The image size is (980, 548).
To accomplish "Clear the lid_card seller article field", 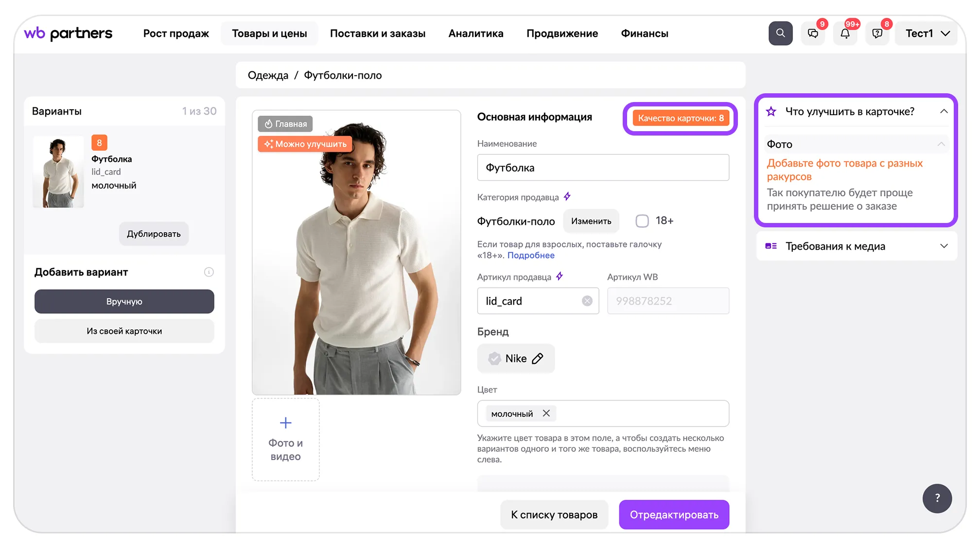I will [587, 301].
